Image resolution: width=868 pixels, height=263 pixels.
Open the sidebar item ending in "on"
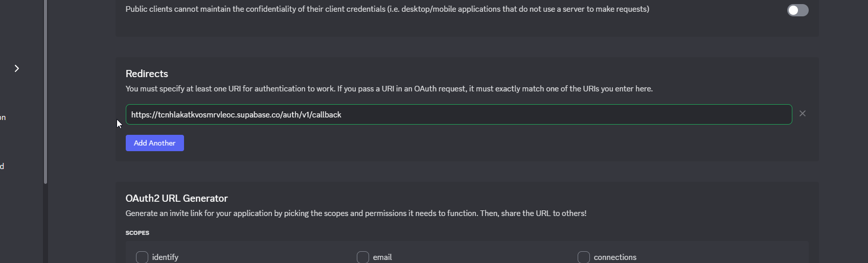point(3,117)
